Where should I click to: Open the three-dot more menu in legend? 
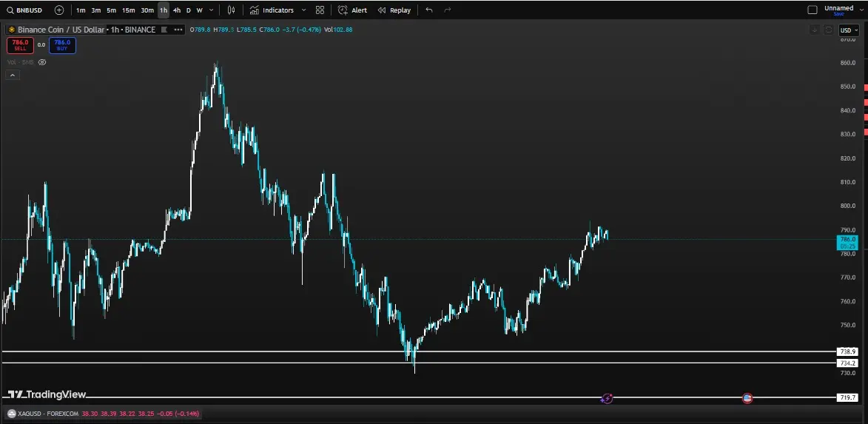pos(178,30)
